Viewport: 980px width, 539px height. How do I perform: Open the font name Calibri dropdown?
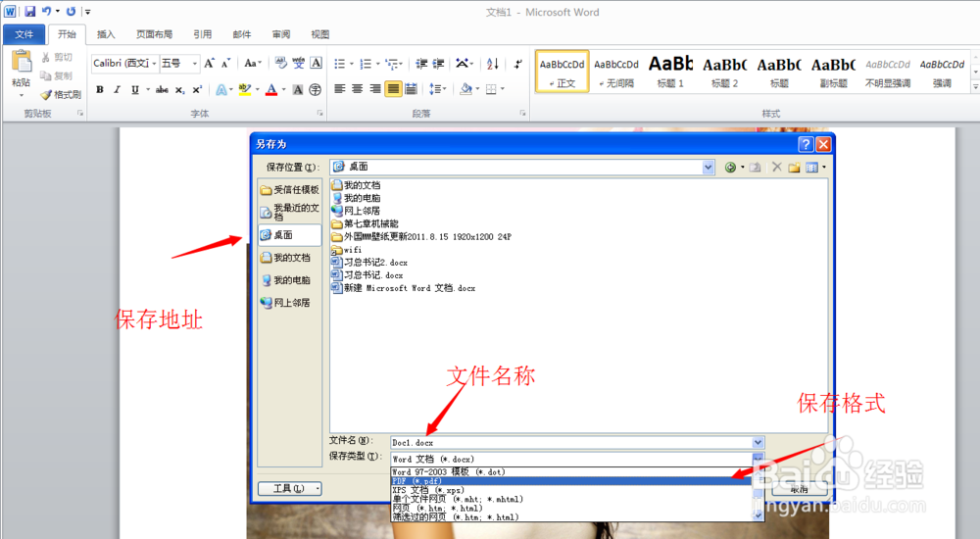click(x=154, y=63)
